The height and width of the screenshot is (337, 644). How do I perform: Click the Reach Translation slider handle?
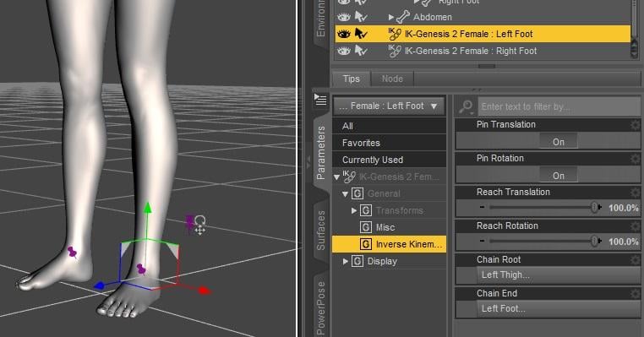594,207
